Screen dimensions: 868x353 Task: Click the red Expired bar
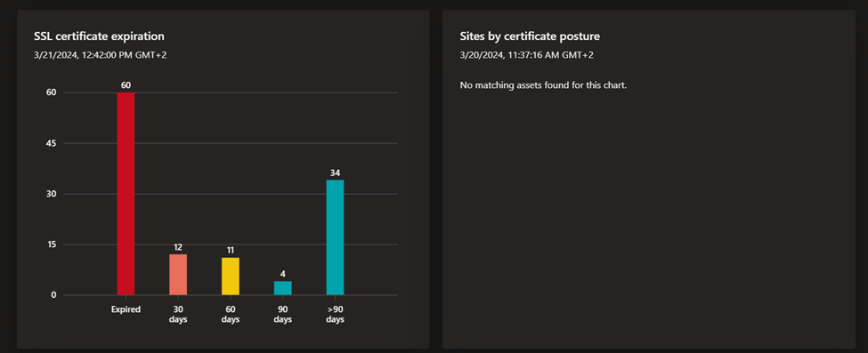126,194
